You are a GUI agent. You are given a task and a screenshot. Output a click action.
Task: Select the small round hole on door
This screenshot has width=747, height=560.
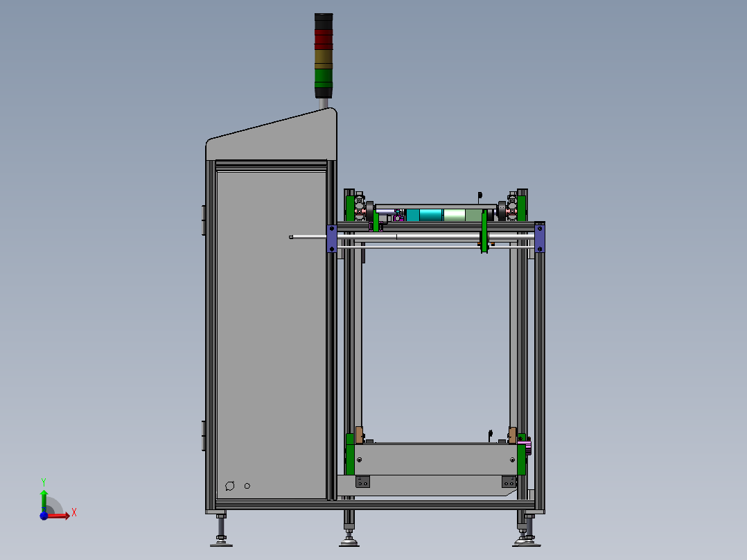247,485
